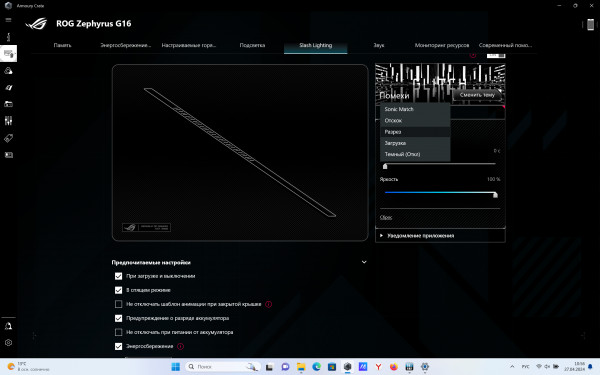Open the 'Настраиваемые горячие клавиши' tab

point(189,45)
